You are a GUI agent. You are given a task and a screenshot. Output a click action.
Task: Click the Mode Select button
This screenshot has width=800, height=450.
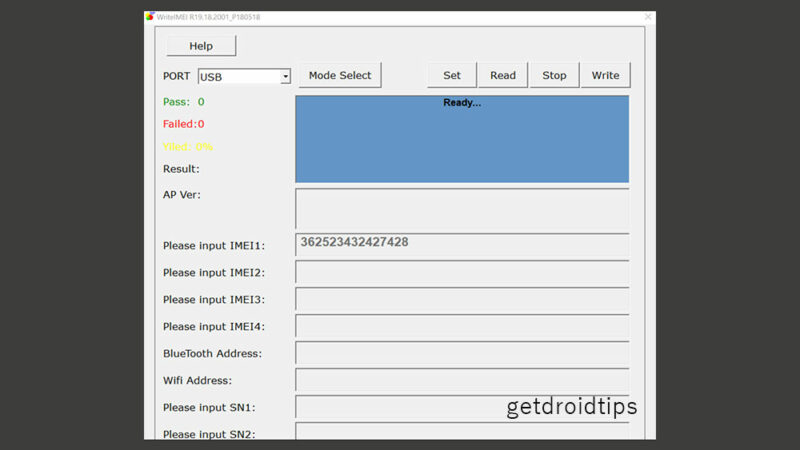click(340, 76)
